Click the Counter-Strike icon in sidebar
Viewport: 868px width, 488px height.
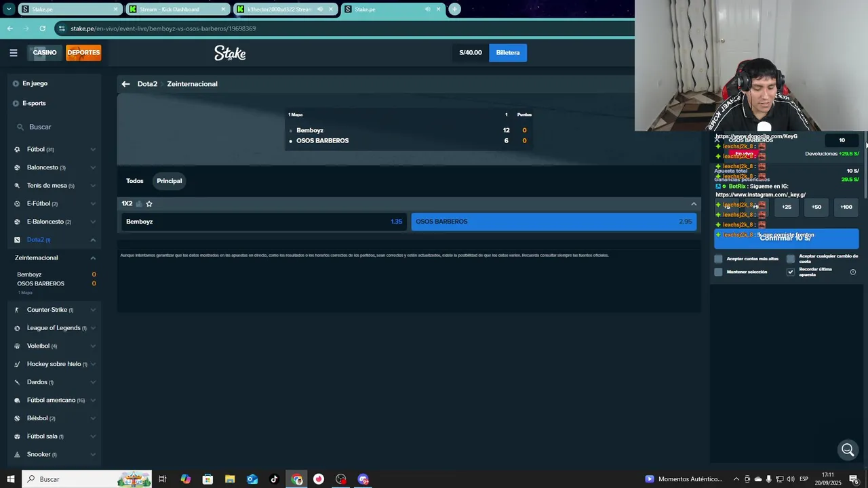(x=18, y=310)
